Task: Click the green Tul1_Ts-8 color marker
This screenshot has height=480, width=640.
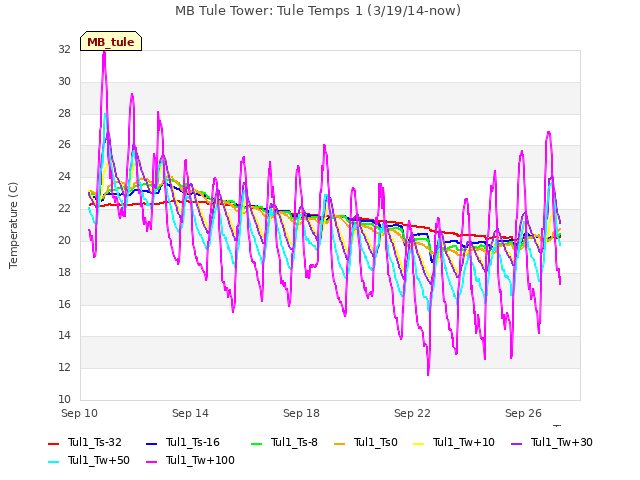Action: (256, 443)
